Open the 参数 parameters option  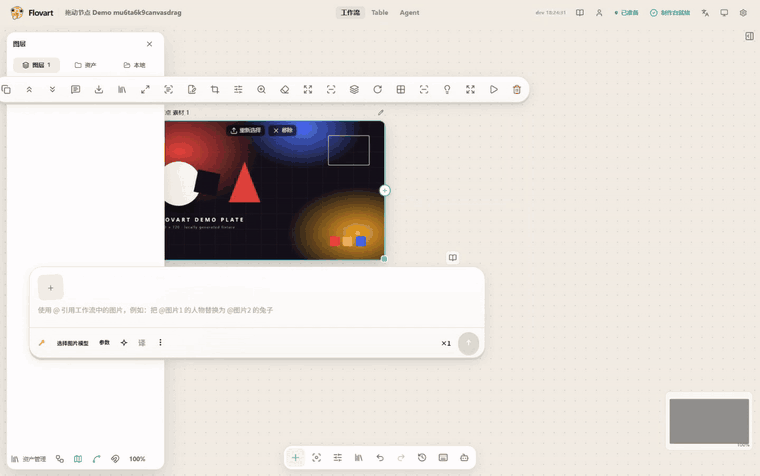pyautogui.click(x=104, y=343)
